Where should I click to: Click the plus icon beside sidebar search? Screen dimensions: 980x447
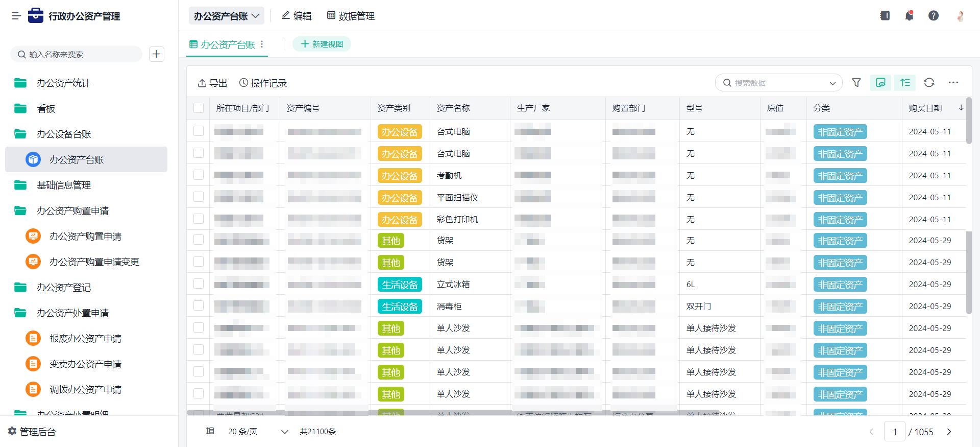157,54
